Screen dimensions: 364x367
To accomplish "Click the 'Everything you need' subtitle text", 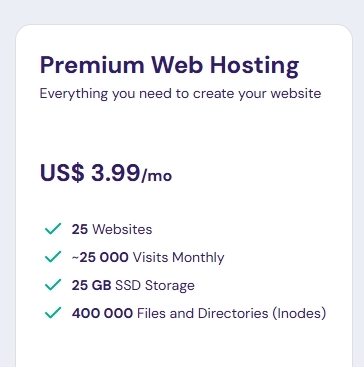I will [x=180, y=94].
